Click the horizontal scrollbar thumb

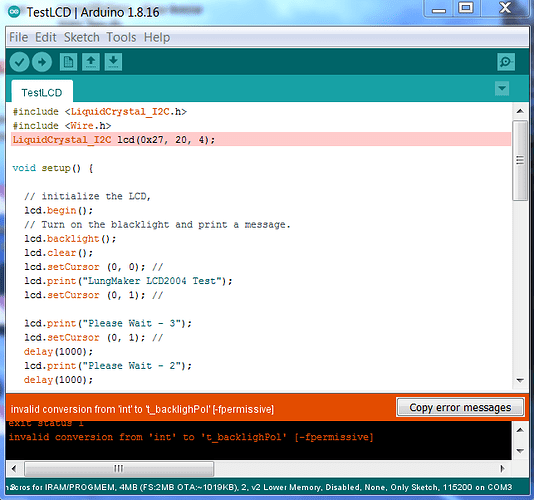[119, 469]
